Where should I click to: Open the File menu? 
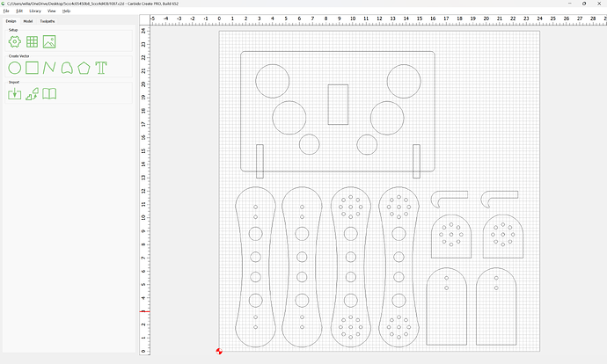click(x=6, y=11)
